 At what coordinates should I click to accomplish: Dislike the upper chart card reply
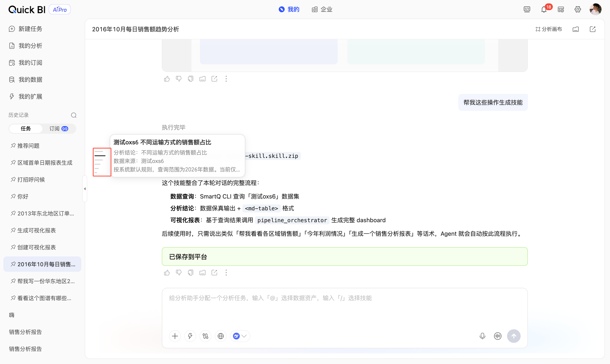click(x=179, y=79)
